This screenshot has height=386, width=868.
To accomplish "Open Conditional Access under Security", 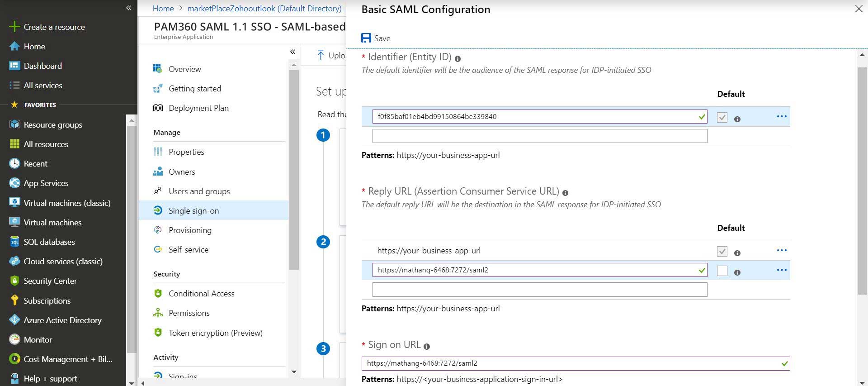I will coord(201,293).
